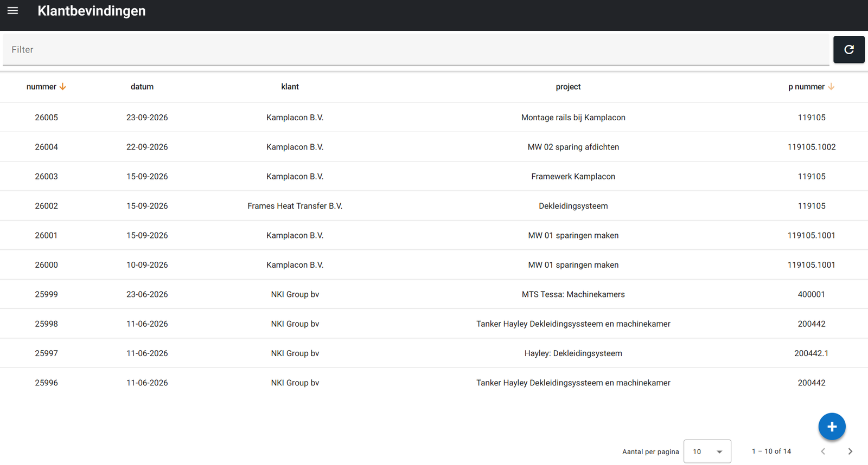Click row number 25996
The image size is (868, 465).
(x=47, y=383)
